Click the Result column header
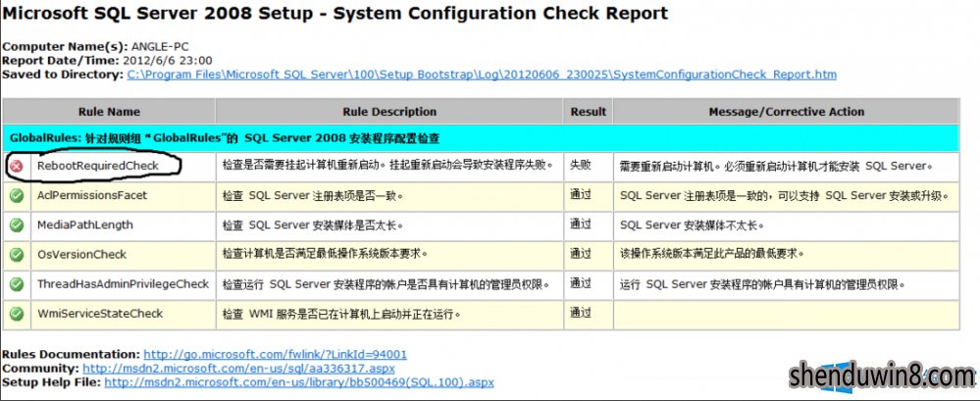Viewport: 980px width, 401px height. (589, 112)
